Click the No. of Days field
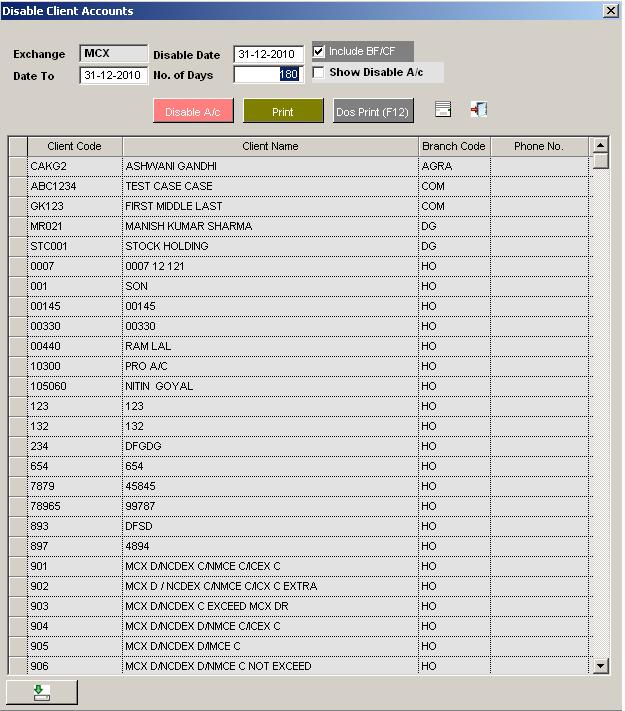Image resolution: width=625 pixels, height=711 pixels. pos(267,75)
